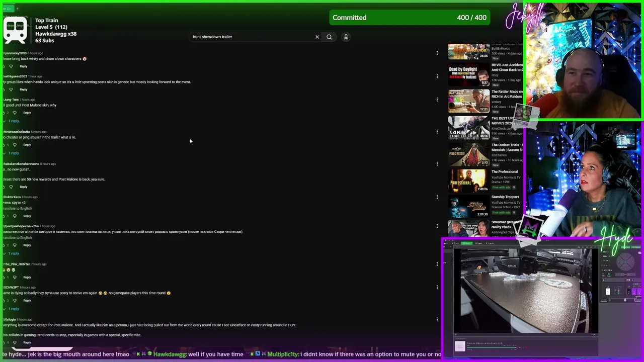Open the options menu for sethlguess2002's comment
Screen dimensions: 644x362
coord(437,76)
